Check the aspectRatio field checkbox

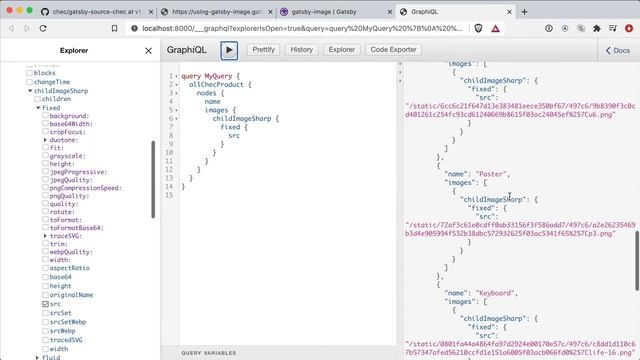45,268
